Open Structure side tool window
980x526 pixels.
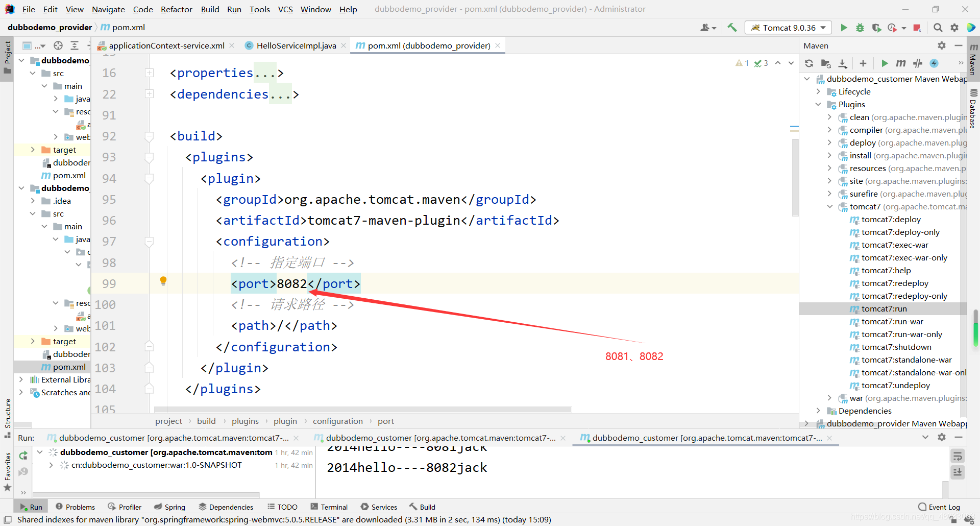click(x=7, y=418)
